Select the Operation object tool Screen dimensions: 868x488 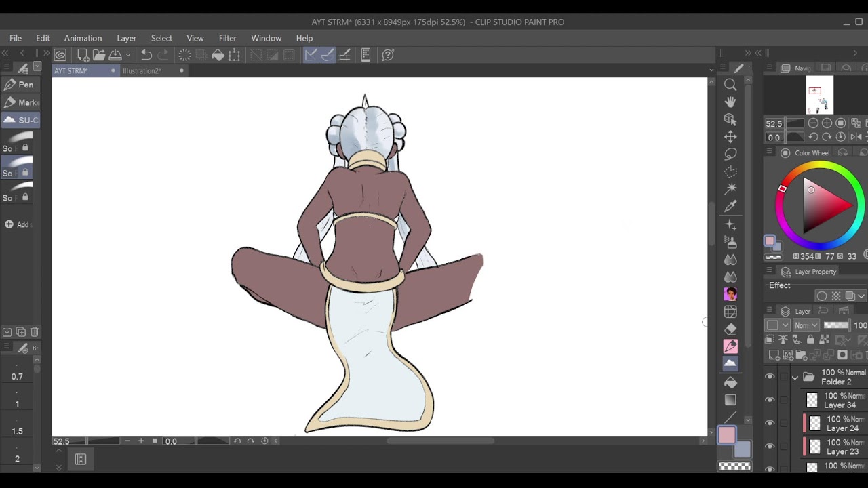pyautogui.click(x=730, y=119)
